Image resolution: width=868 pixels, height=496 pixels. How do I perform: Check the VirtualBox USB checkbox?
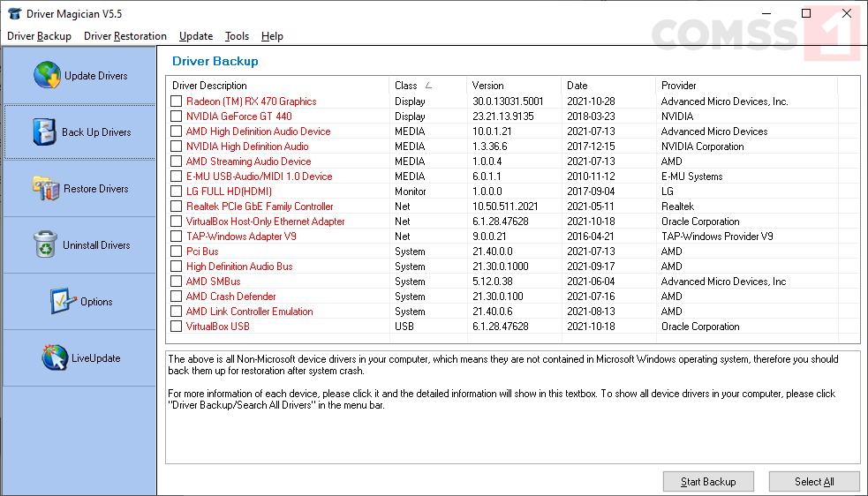click(x=176, y=326)
